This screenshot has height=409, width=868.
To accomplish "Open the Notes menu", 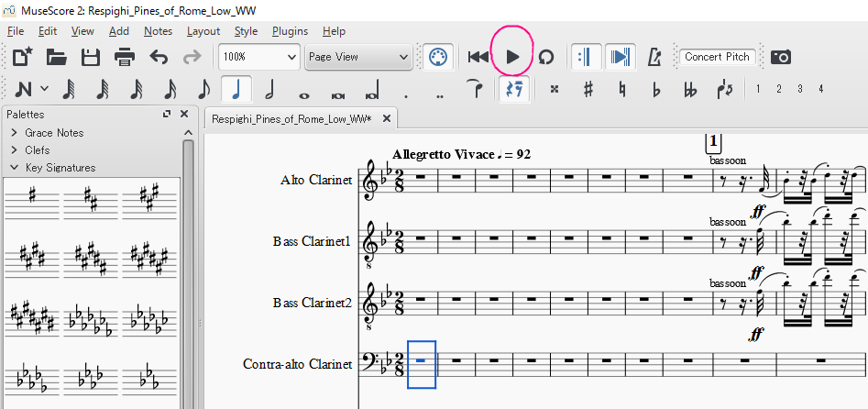I will (x=158, y=31).
